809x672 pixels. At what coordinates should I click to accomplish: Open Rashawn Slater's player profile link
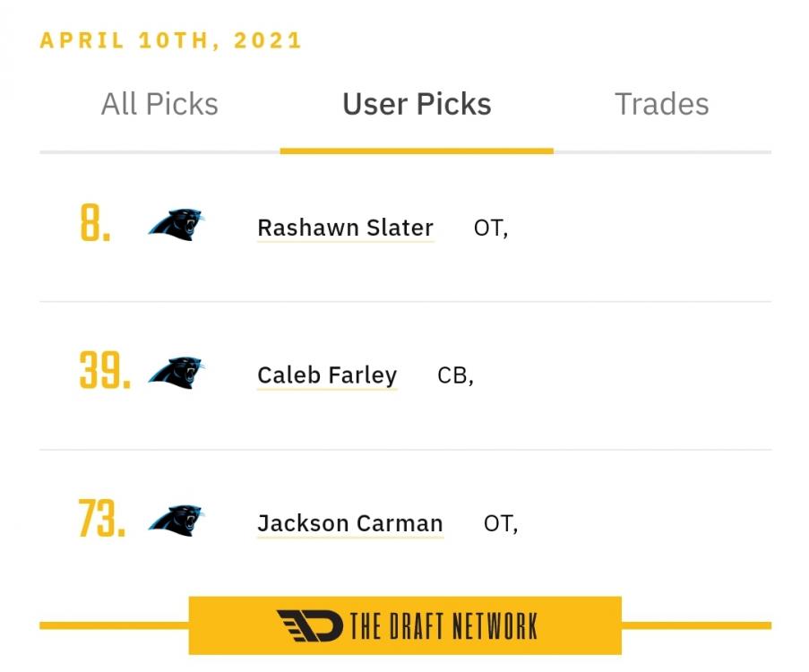pos(345,228)
